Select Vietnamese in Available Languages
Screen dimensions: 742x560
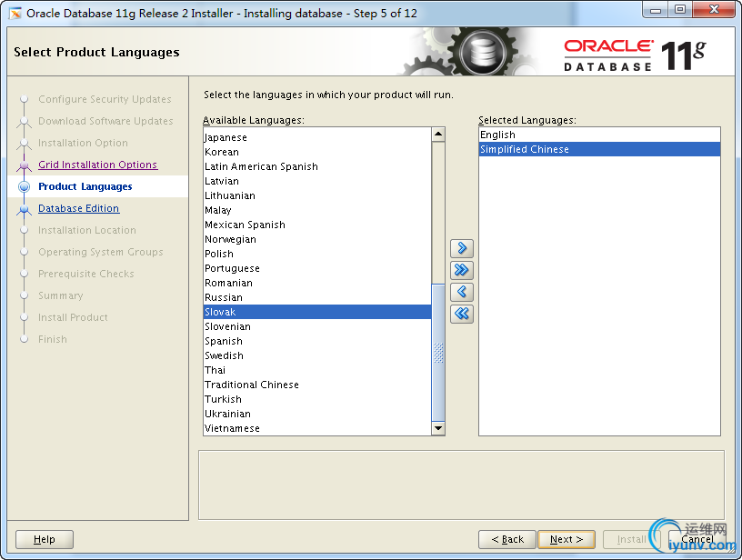(x=317, y=428)
